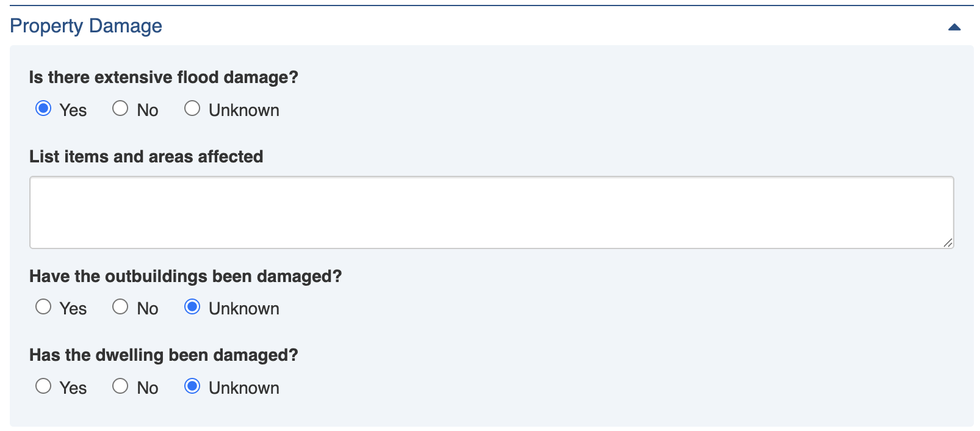This screenshot has height=431, width=980.
Task: Click the 'Is there extensive flood damage?' question label
Action: pyautogui.click(x=164, y=78)
